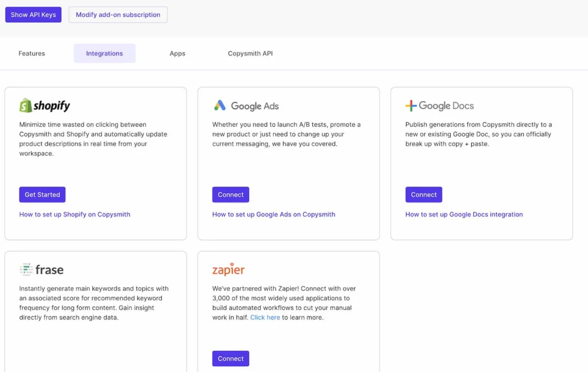Switch to the Features tab
This screenshot has height=372, width=588.
click(32, 53)
